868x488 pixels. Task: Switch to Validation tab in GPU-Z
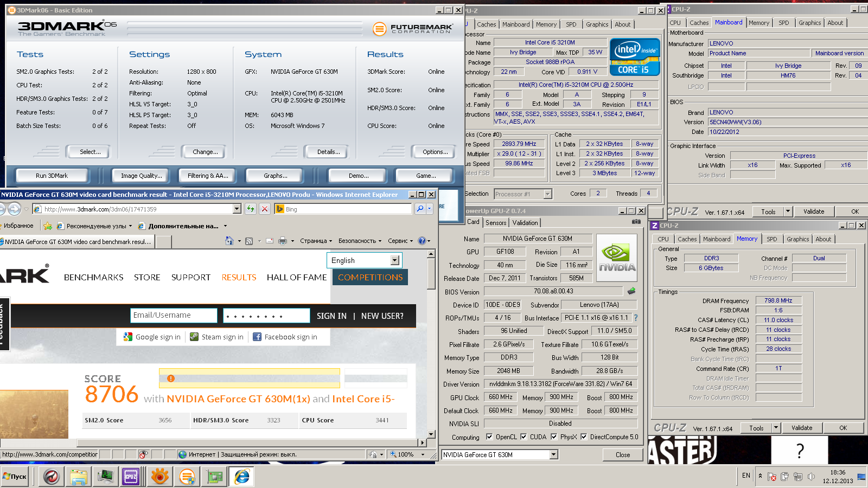(525, 222)
